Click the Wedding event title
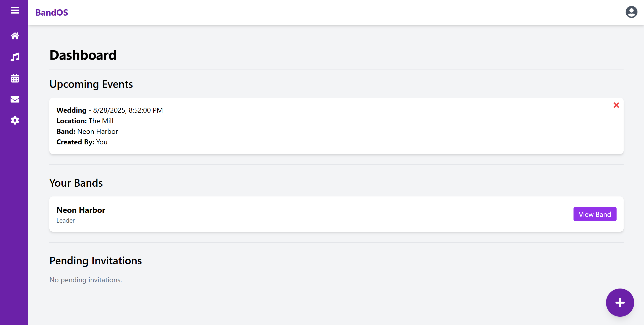 click(x=71, y=110)
